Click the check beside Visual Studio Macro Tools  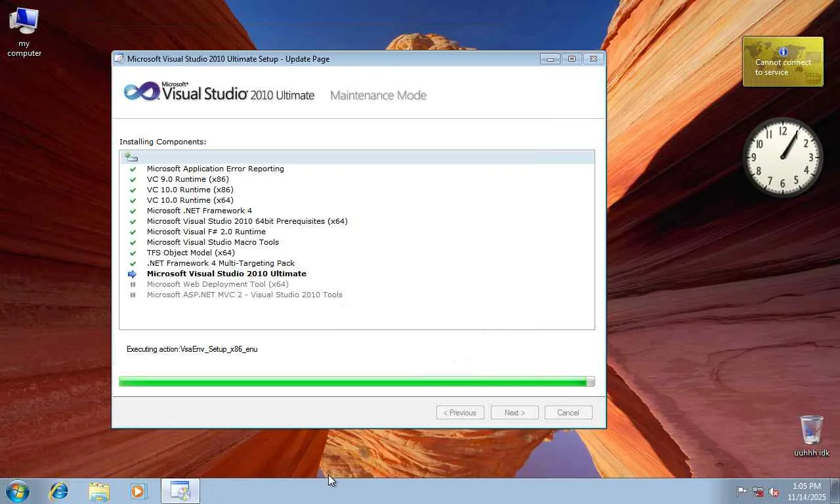(133, 242)
